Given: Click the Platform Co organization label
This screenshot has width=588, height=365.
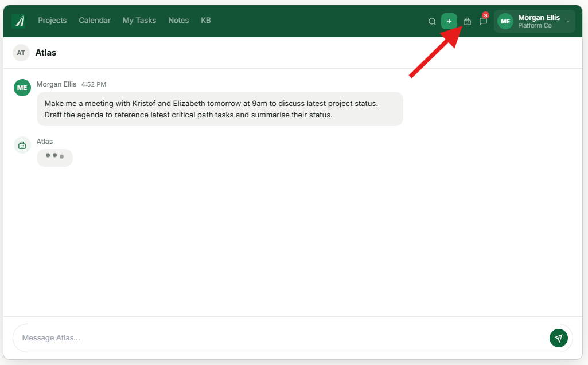Looking at the screenshot, I should pos(535,25).
